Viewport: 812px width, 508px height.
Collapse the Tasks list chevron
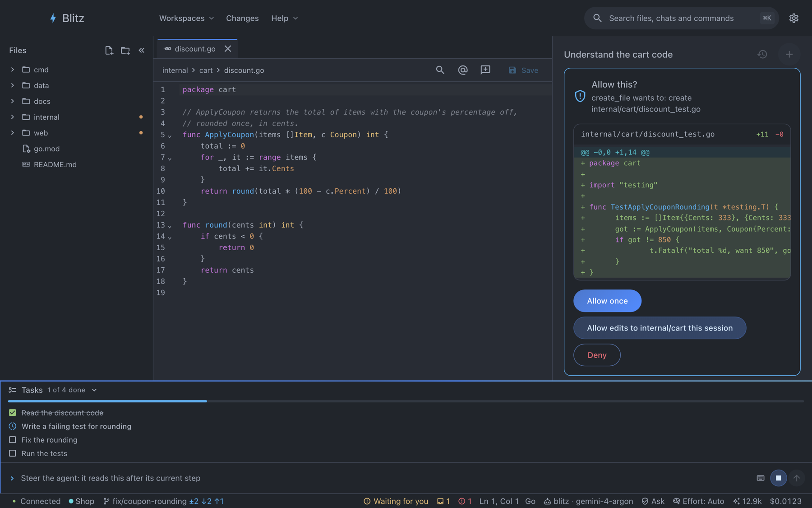pos(94,390)
